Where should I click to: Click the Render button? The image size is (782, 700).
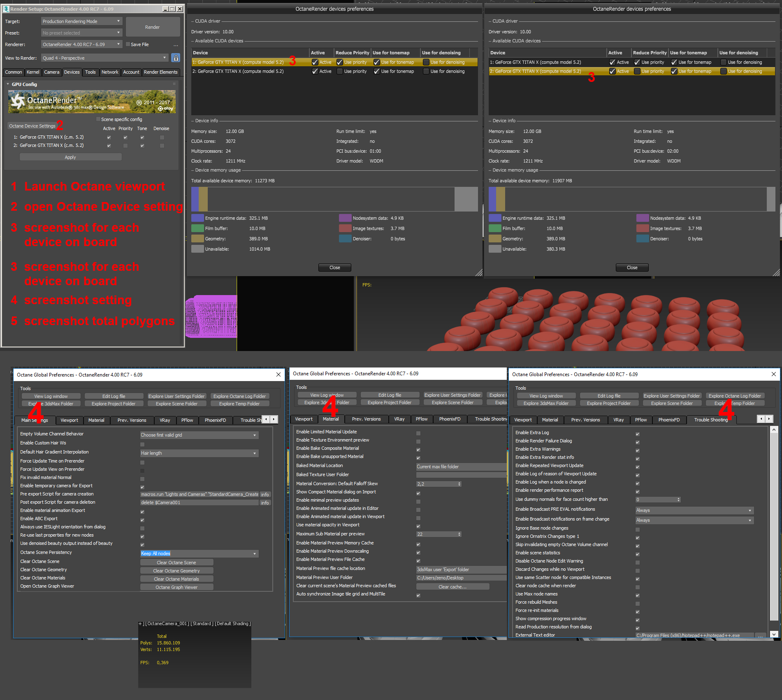pyautogui.click(x=153, y=27)
